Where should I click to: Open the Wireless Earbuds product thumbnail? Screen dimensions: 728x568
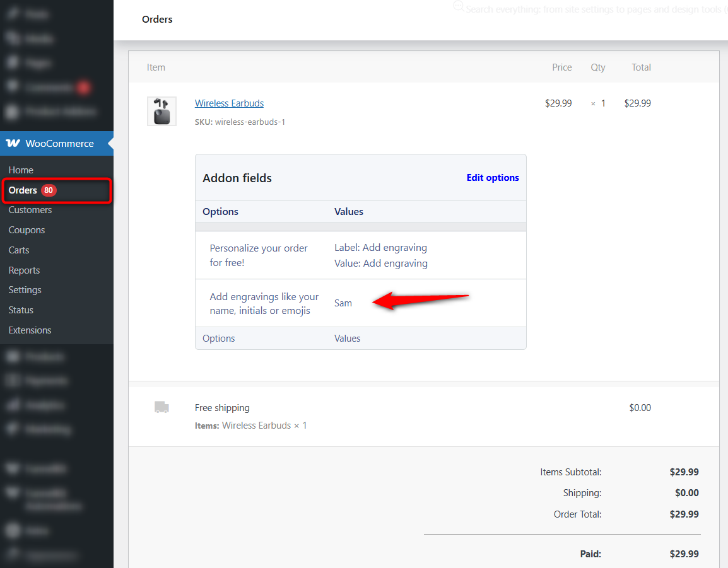(161, 111)
